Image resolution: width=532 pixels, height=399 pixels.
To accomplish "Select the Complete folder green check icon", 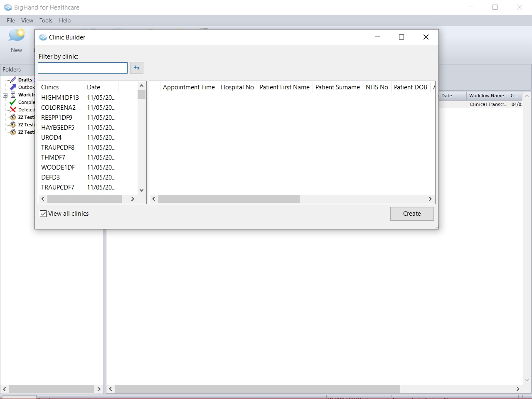I will click(x=13, y=102).
